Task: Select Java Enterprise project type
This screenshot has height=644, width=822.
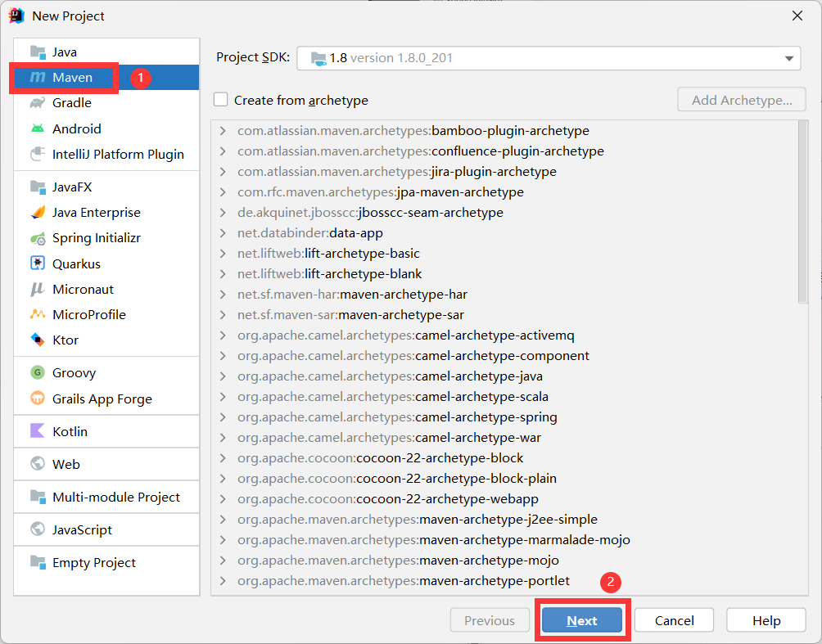Action: pyautogui.click(x=106, y=212)
